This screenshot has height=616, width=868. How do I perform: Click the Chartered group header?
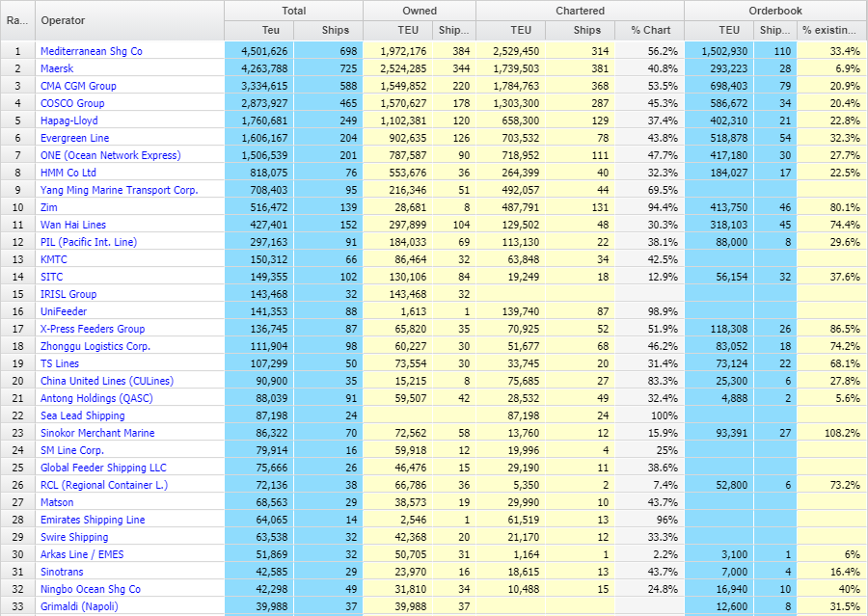(x=580, y=11)
